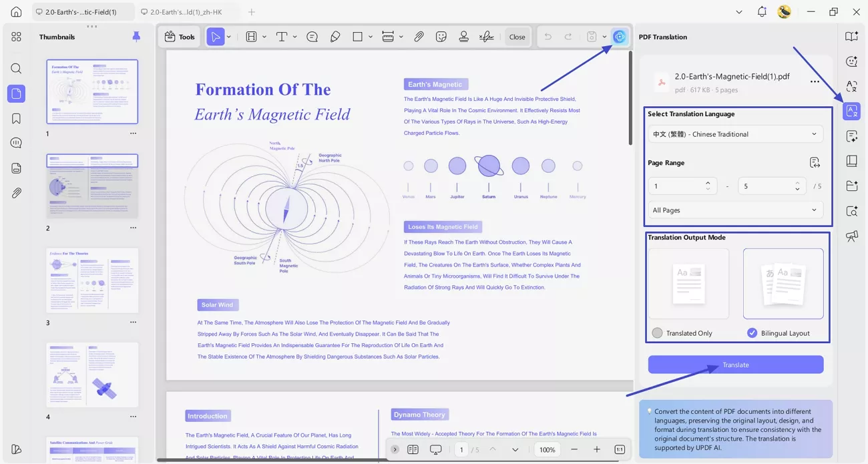Go to previous page arrow
The width and height of the screenshot is (868, 464).
(x=492, y=449)
